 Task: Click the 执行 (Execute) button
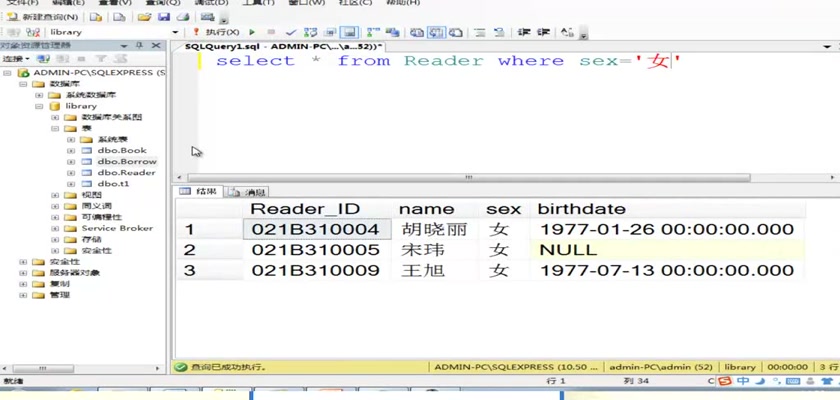pos(216,32)
